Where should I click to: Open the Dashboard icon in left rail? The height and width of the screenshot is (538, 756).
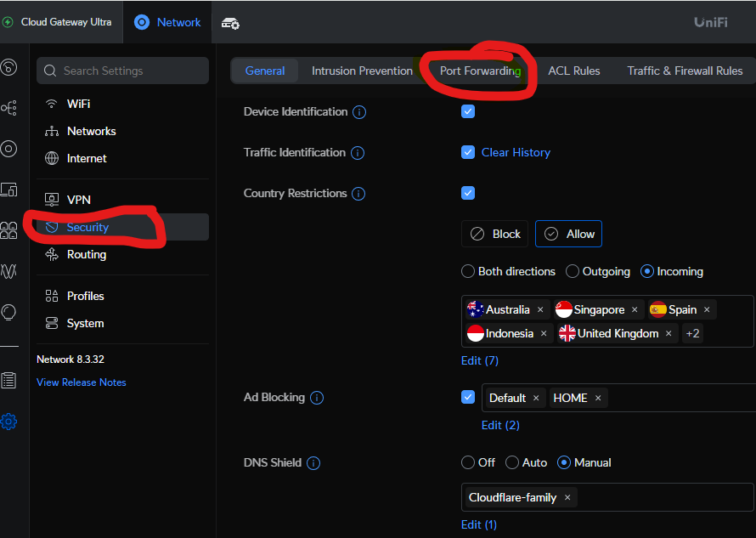click(x=8, y=66)
